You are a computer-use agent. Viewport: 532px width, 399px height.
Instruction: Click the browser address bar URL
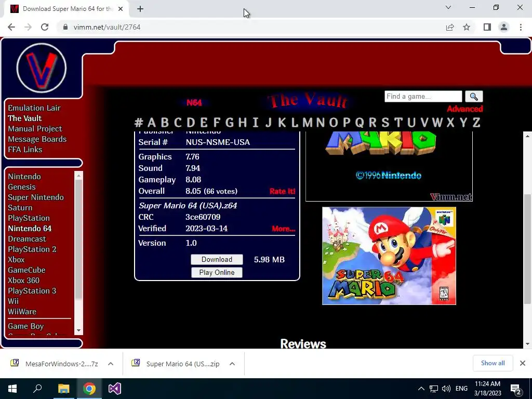[x=107, y=27]
